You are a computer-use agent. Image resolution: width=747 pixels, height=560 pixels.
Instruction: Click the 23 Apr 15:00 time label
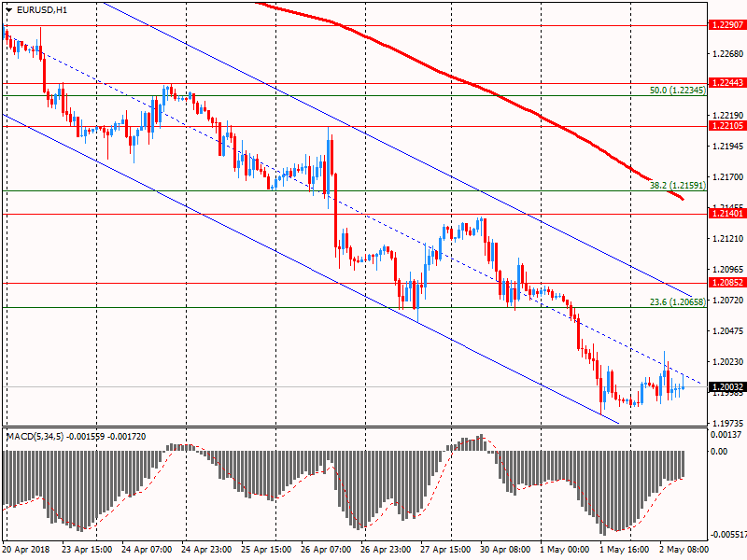tap(87, 550)
